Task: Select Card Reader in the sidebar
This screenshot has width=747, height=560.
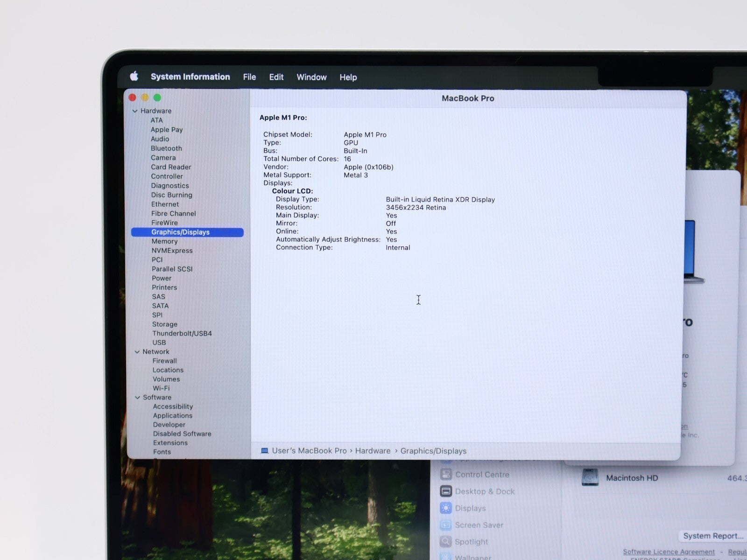Action: pos(171,167)
